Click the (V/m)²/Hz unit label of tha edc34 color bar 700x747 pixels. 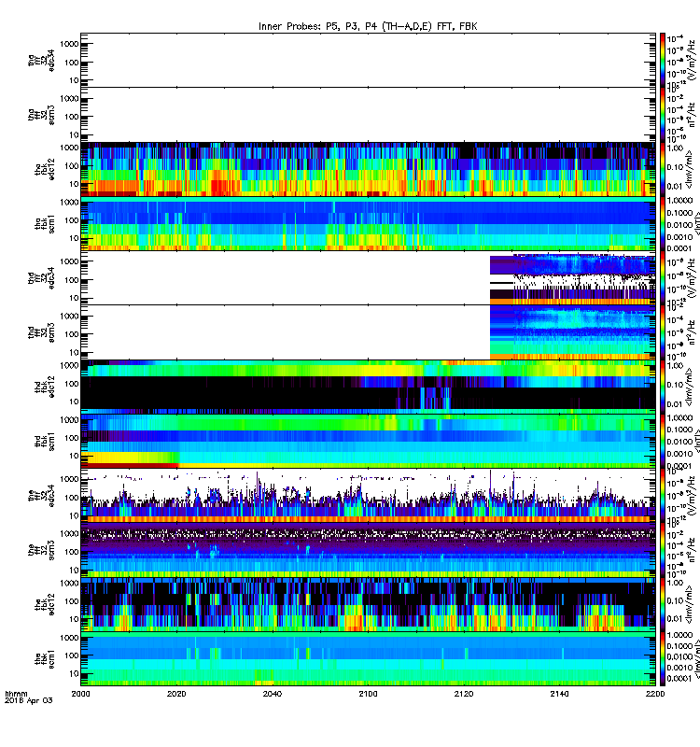(693, 60)
